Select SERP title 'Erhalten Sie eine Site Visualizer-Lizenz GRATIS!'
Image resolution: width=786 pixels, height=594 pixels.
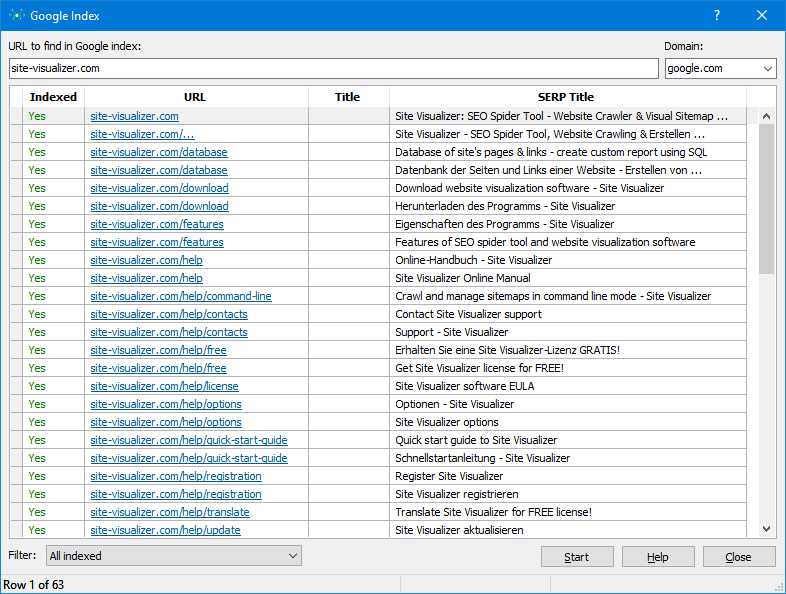[507, 350]
